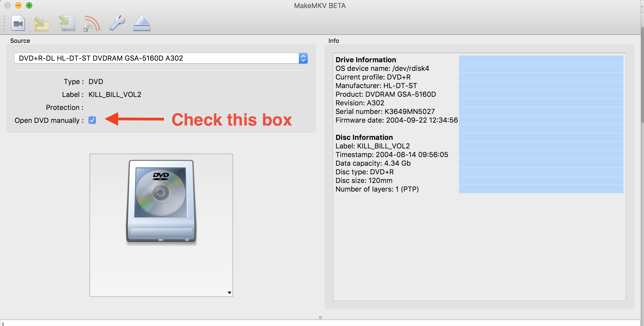
Task: Select 'Number of layers: 1 (PTP)' line
Action: pos(377,189)
